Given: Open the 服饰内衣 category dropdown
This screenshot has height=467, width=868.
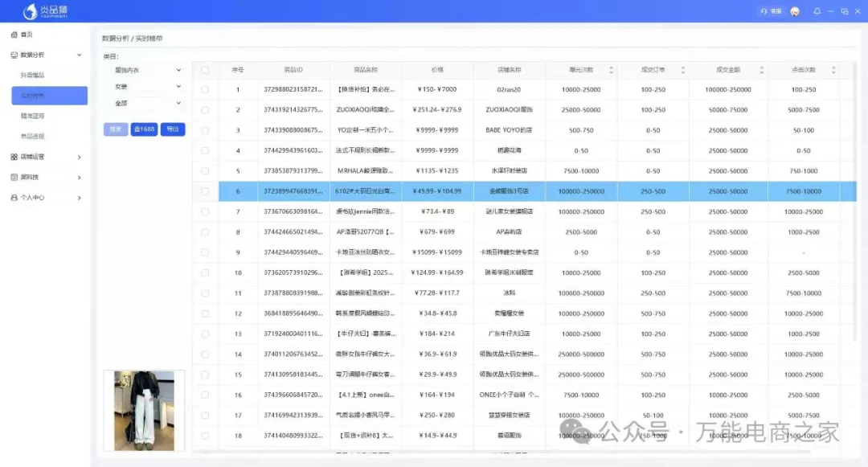Looking at the screenshot, I should 147,70.
